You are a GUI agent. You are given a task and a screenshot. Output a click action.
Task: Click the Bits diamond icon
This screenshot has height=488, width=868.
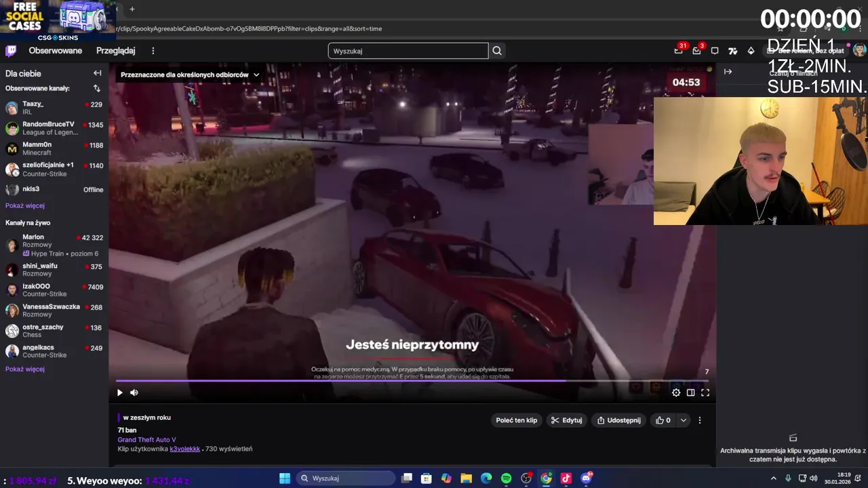pos(751,51)
